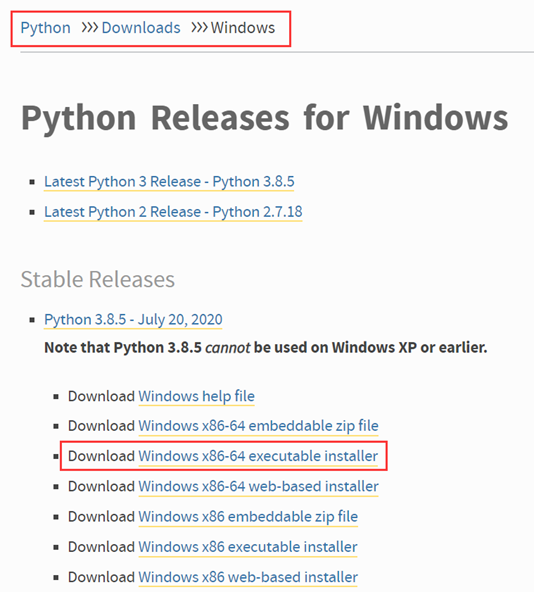Download Windows x86-64 executable installer
The height and width of the screenshot is (592, 534).
click(x=258, y=456)
